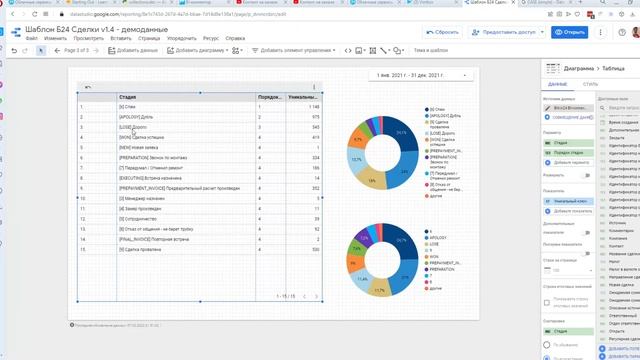Image resolution: width=640 pixels, height=360 pixels.
Task: Choose the line drawing tool
Action: pyautogui.click(x=384, y=51)
